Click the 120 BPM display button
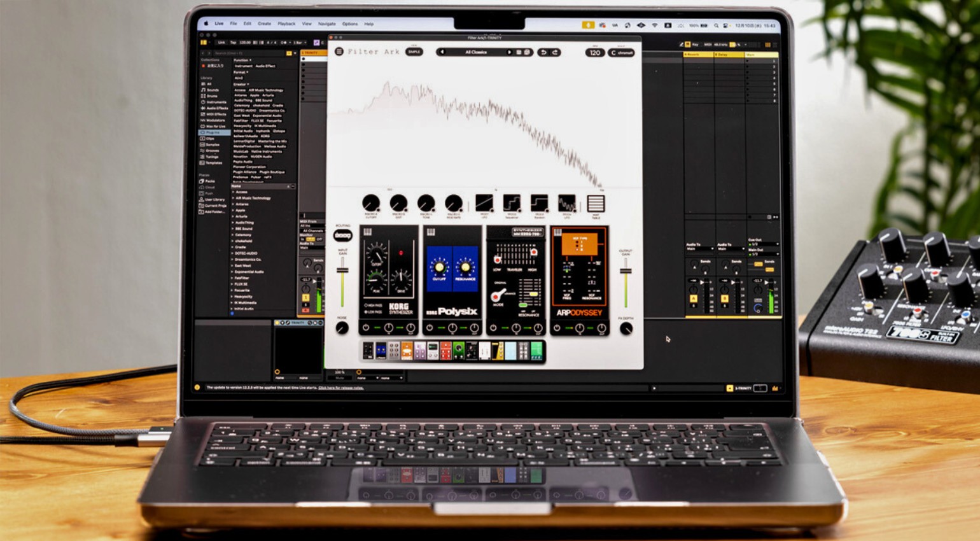Viewport: 980px width, 541px height. (x=595, y=53)
